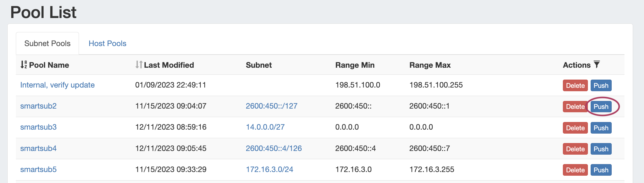Open the 'Internal, verify update' pool

point(57,85)
